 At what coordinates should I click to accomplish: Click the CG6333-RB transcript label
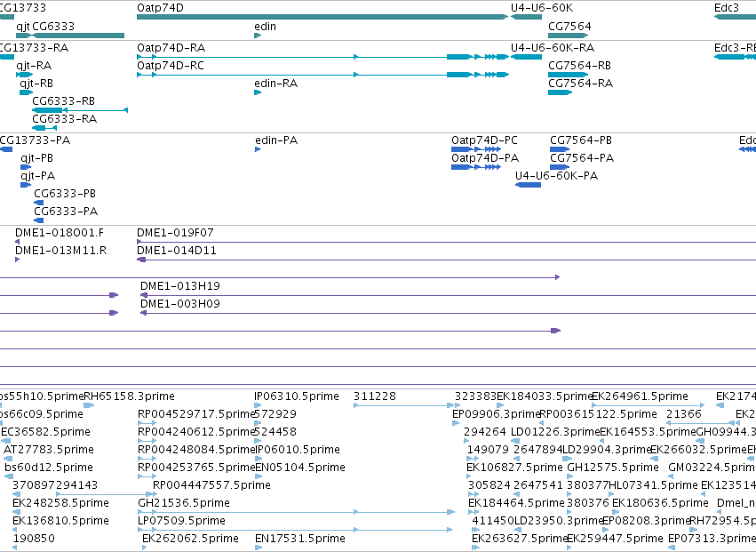[64, 101]
